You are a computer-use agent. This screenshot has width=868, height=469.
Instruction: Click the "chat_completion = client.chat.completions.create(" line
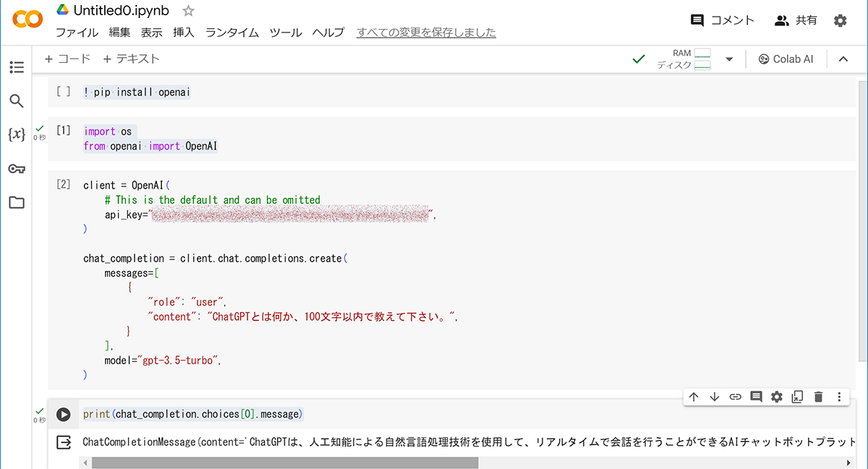pos(216,258)
